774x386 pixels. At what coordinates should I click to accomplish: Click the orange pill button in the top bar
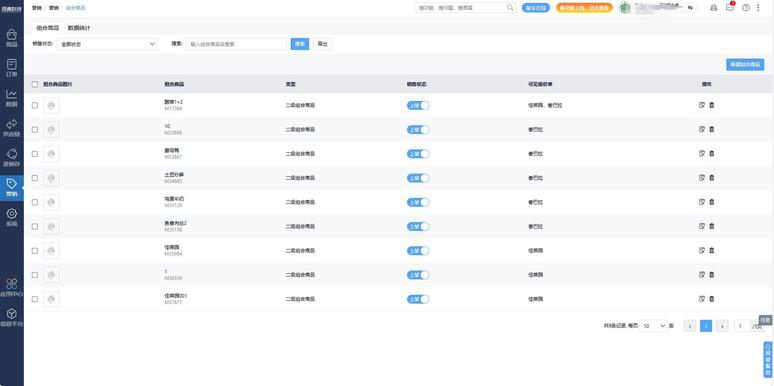584,8
